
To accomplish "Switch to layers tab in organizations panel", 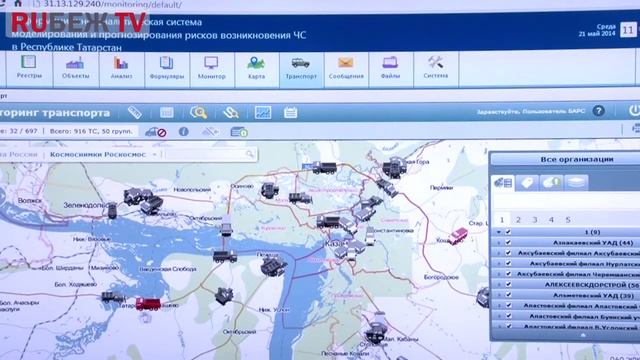I will pyautogui.click(x=576, y=182).
